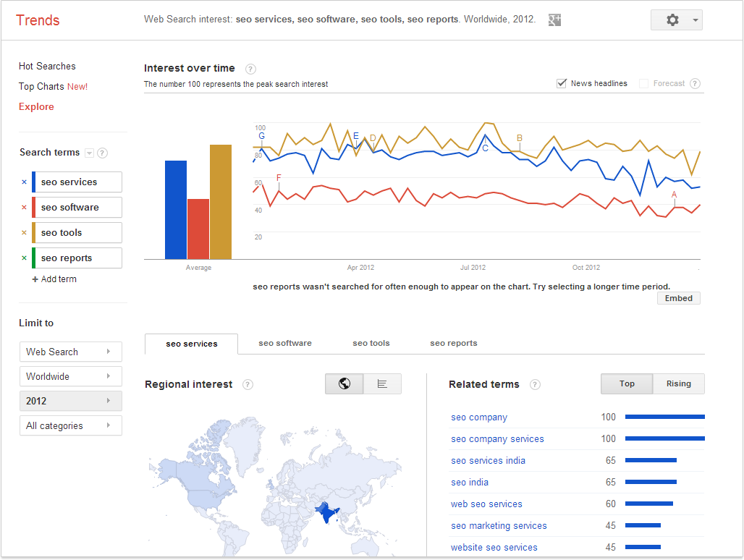Image resolution: width=744 pixels, height=560 pixels.
Task: Open related term seo company services
Action: tap(497, 439)
